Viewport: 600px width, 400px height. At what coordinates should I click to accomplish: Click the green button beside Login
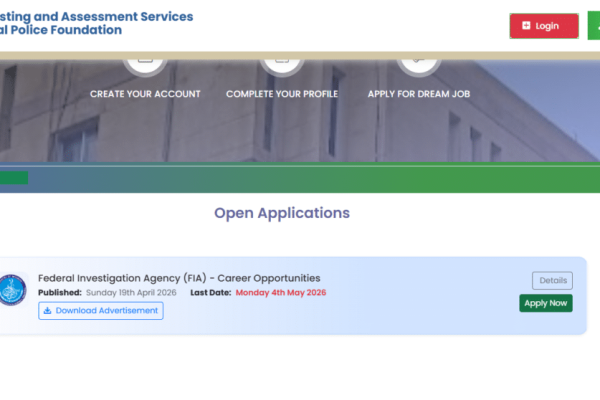(594, 26)
